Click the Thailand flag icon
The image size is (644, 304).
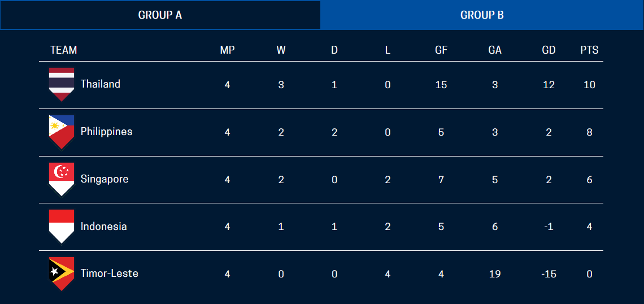[62, 84]
